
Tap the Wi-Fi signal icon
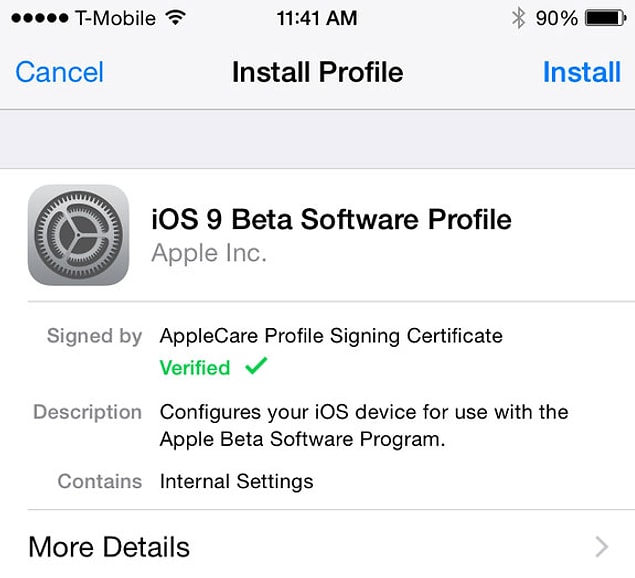tap(175, 17)
